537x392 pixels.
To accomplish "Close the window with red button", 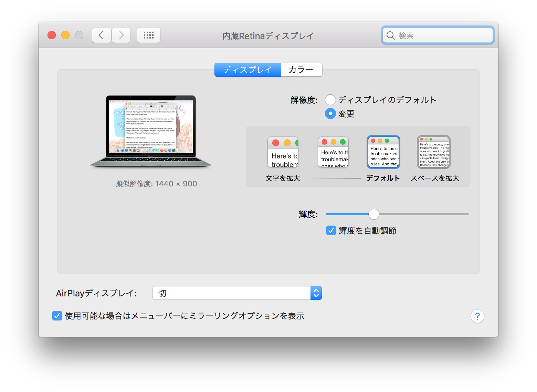I will click(x=52, y=35).
